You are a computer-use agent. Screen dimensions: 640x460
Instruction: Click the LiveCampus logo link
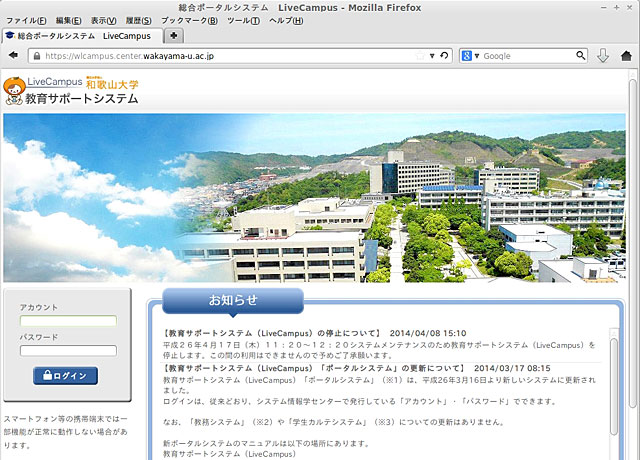[x=55, y=82]
